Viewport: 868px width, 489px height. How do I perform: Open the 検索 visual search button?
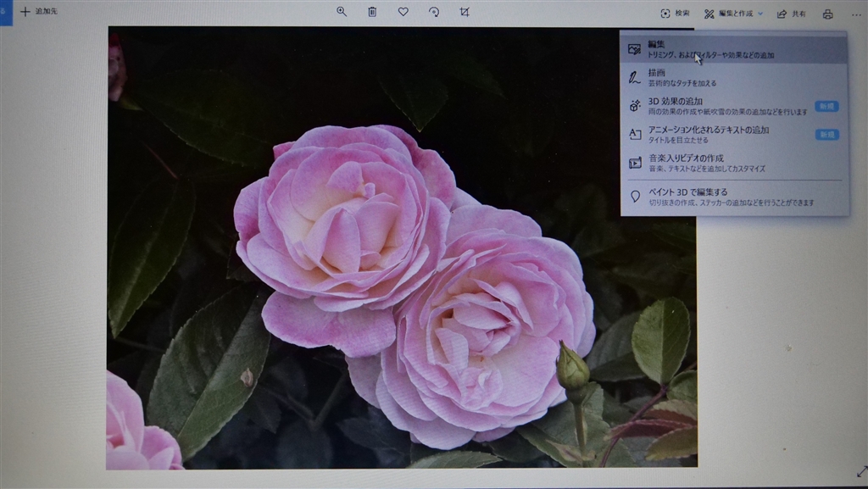click(x=676, y=14)
